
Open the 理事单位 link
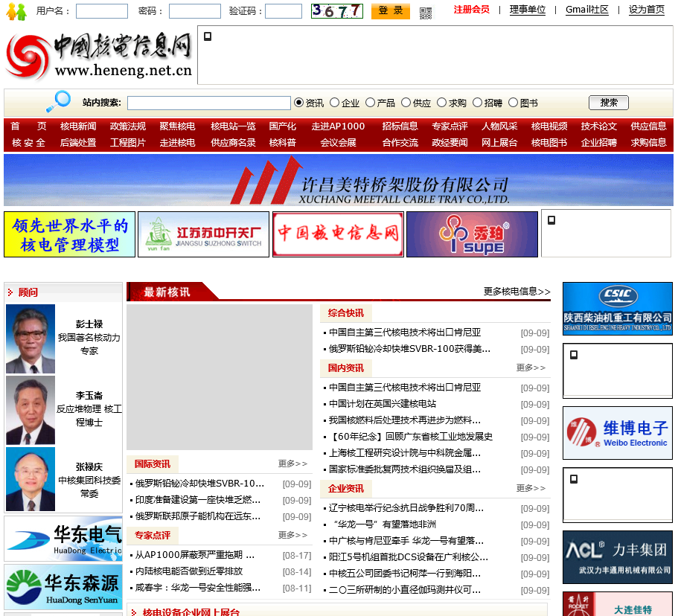tap(528, 10)
